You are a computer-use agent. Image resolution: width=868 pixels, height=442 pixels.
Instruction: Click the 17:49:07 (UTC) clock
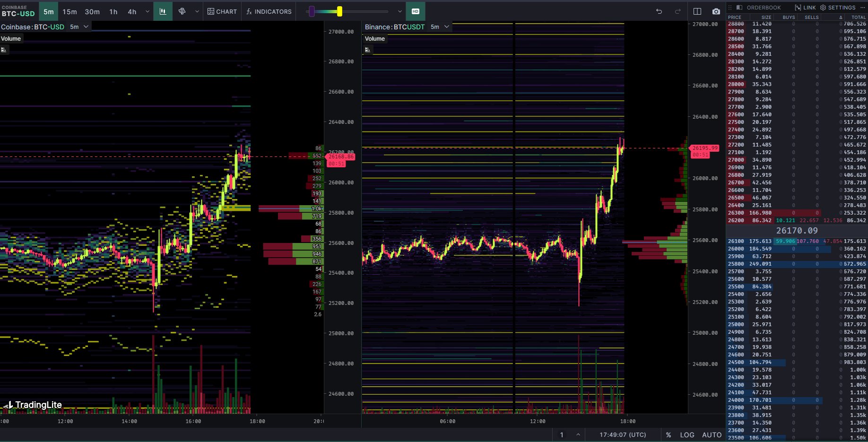[623, 435]
